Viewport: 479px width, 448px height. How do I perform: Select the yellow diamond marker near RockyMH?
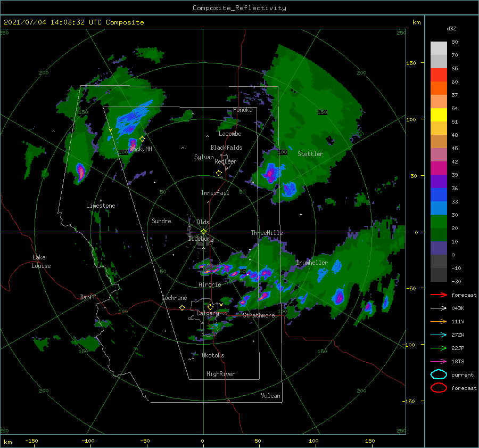pos(142,139)
